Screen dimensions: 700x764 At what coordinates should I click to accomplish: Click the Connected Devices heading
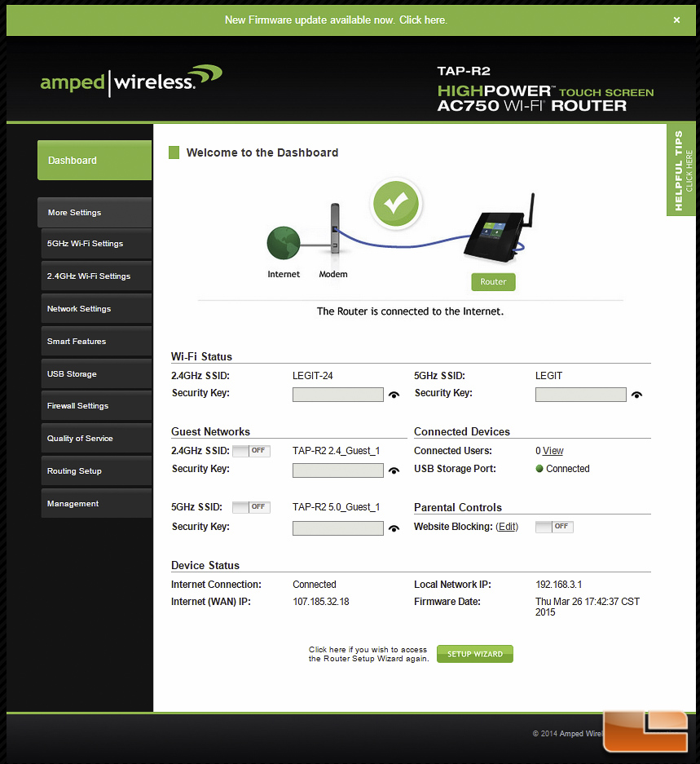tap(462, 431)
